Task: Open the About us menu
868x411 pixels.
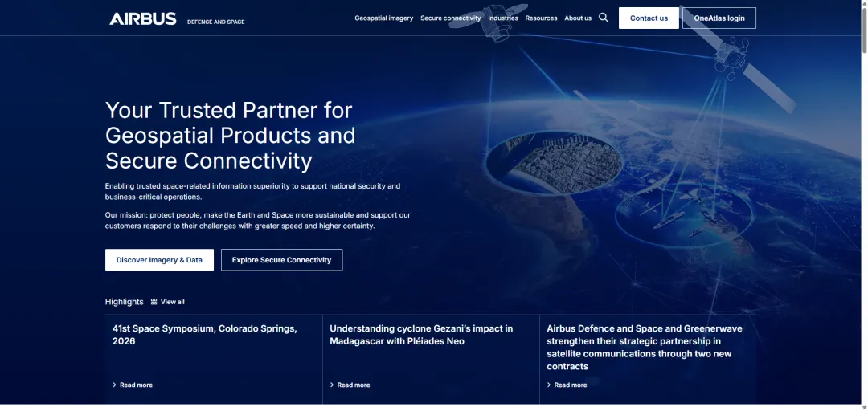Action: [x=577, y=18]
